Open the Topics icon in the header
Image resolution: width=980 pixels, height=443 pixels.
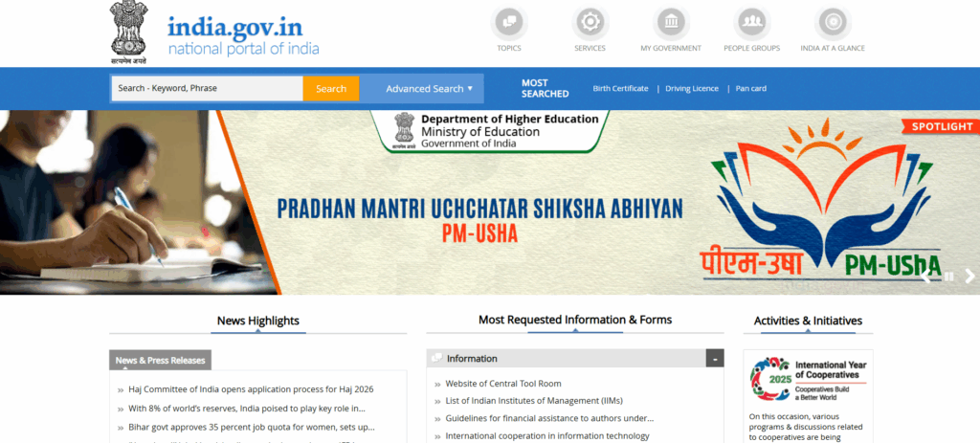click(509, 23)
